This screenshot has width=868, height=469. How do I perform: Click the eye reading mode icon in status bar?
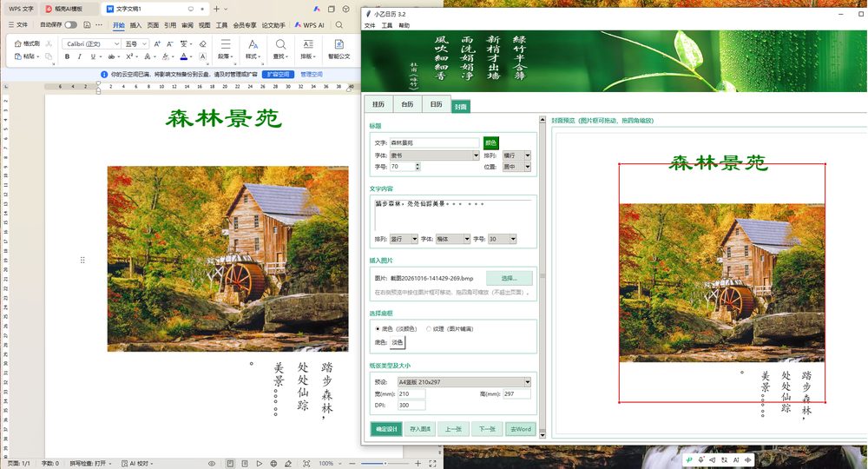pos(212,464)
